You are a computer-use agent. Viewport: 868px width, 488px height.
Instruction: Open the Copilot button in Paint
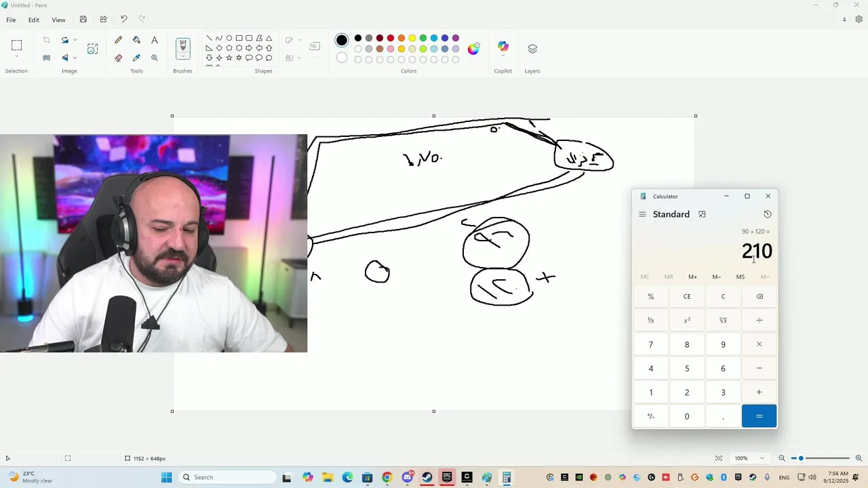[x=502, y=46]
